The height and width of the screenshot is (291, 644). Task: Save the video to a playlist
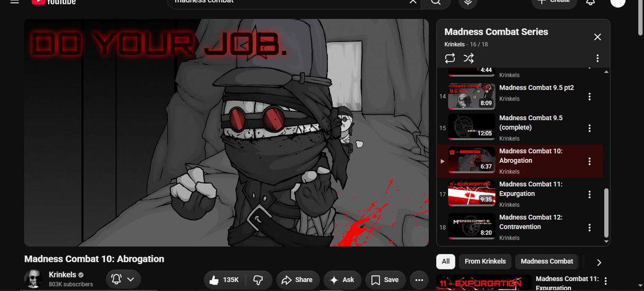pos(385,280)
